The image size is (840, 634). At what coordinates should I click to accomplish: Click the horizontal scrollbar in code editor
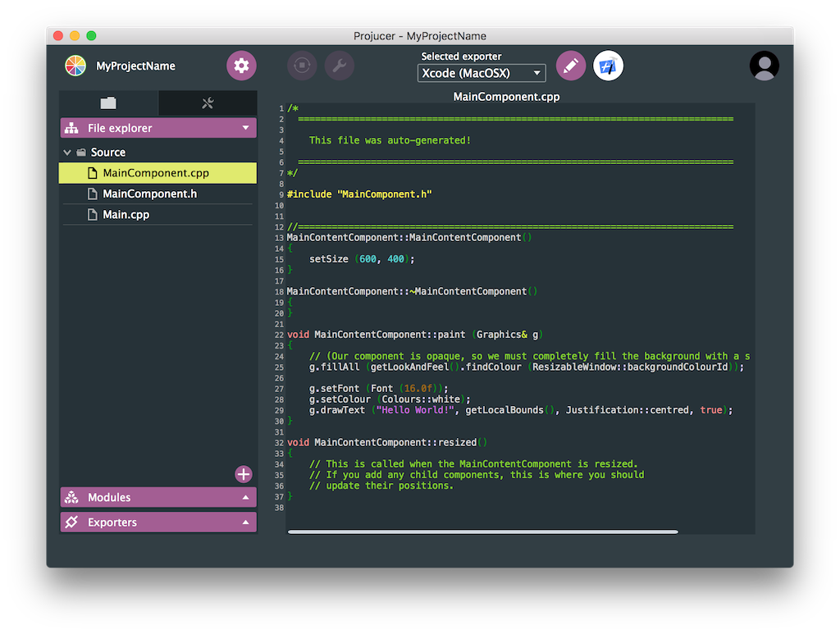[x=482, y=532]
